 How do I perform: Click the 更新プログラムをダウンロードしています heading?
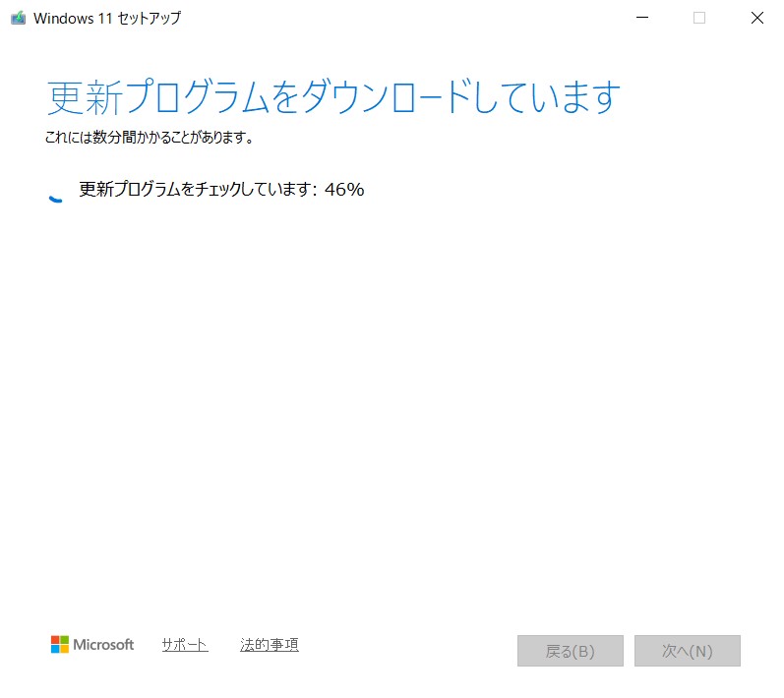pyautogui.click(x=334, y=98)
